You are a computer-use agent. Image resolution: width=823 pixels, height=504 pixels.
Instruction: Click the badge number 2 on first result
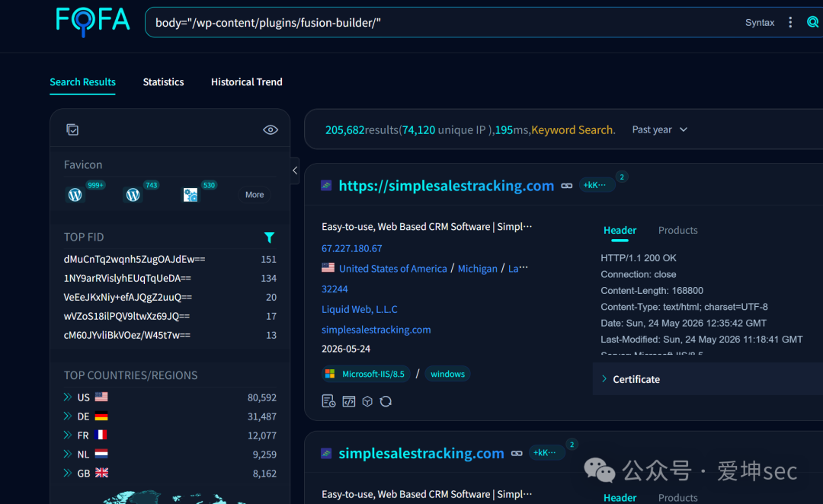click(622, 177)
